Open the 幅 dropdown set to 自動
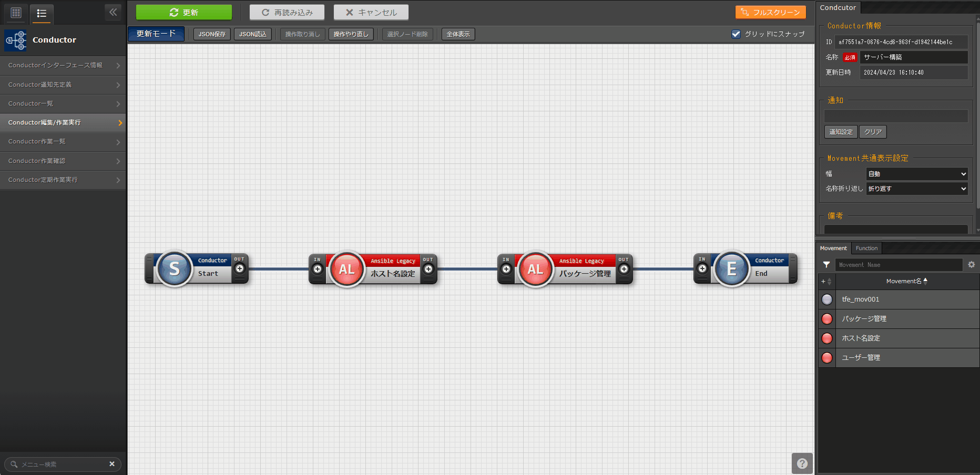Viewport: 980px width, 475px height. point(917,174)
